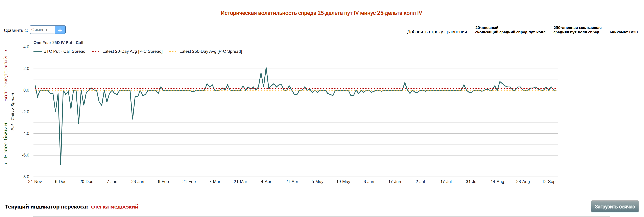Click the One-Year 25D IV Put - Call title

coord(58,43)
